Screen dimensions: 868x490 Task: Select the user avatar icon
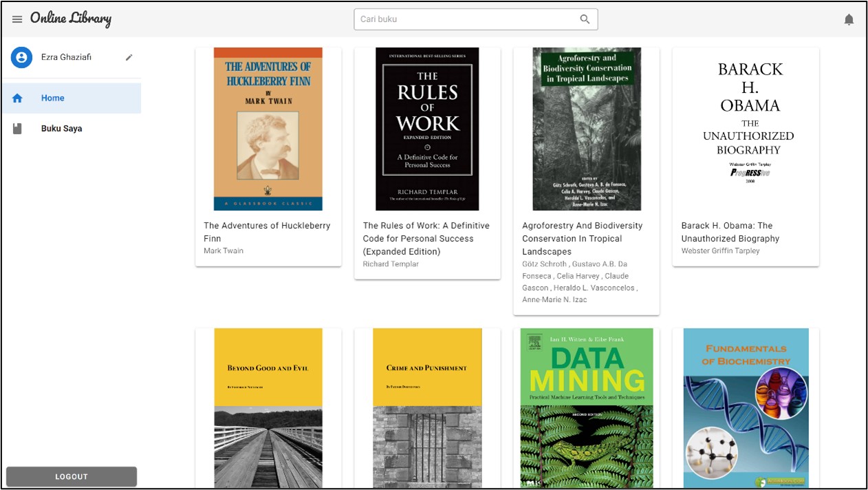click(21, 57)
